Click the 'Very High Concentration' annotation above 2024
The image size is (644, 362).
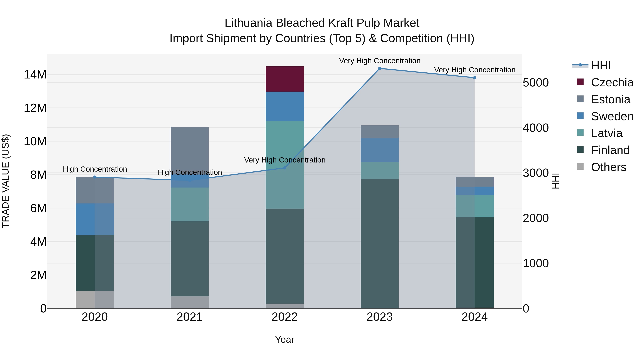tap(475, 70)
